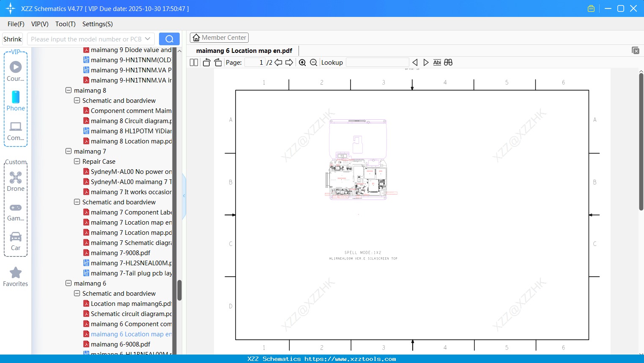Select the Phone category icon
The width and height of the screenshot is (644, 363).
pos(16,101)
